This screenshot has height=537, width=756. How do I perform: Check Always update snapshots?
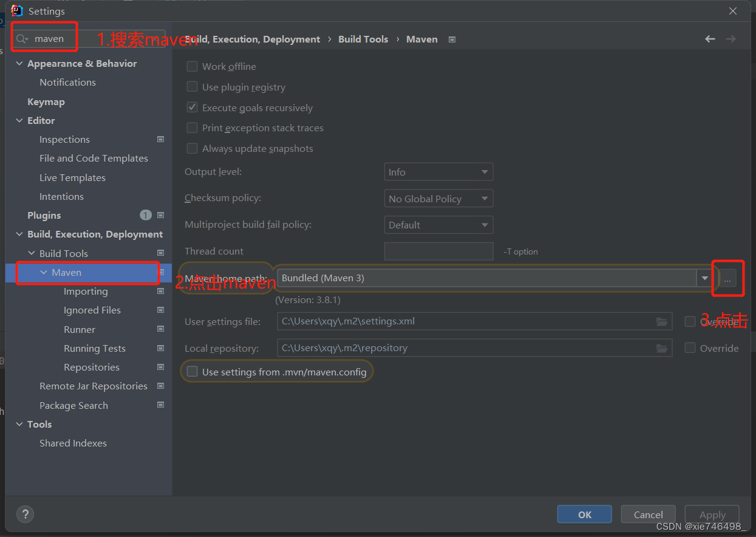[x=192, y=148]
